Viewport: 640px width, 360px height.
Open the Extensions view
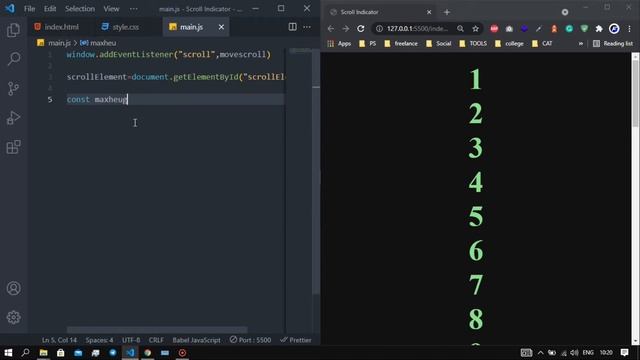pyautogui.click(x=13, y=147)
